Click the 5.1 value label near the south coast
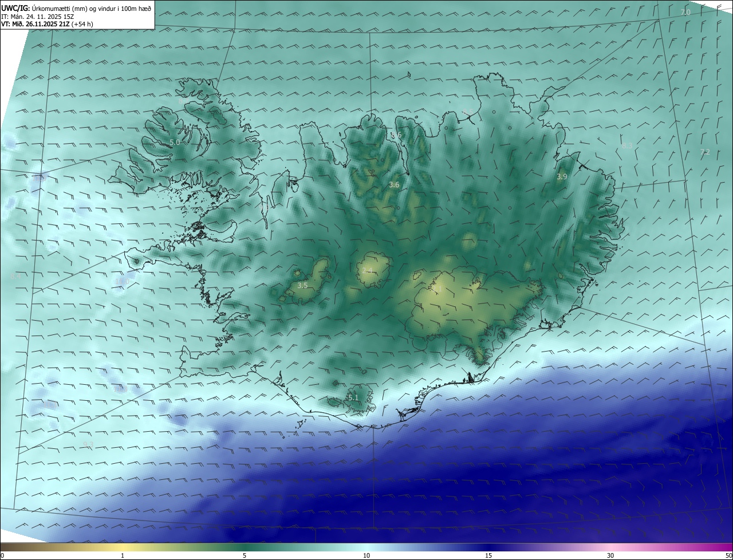This screenshot has width=733, height=560. tap(353, 397)
